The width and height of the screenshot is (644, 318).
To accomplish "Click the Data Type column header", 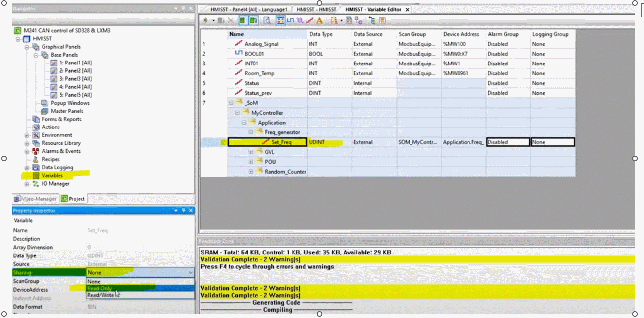I will 321,34.
